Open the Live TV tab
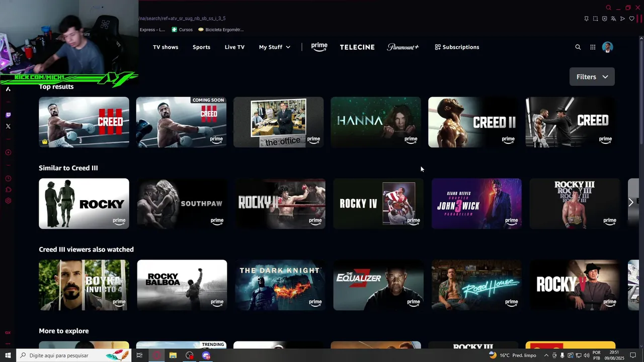Image resolution: width=644 pixels, height=362 pixels. [234, 47]
